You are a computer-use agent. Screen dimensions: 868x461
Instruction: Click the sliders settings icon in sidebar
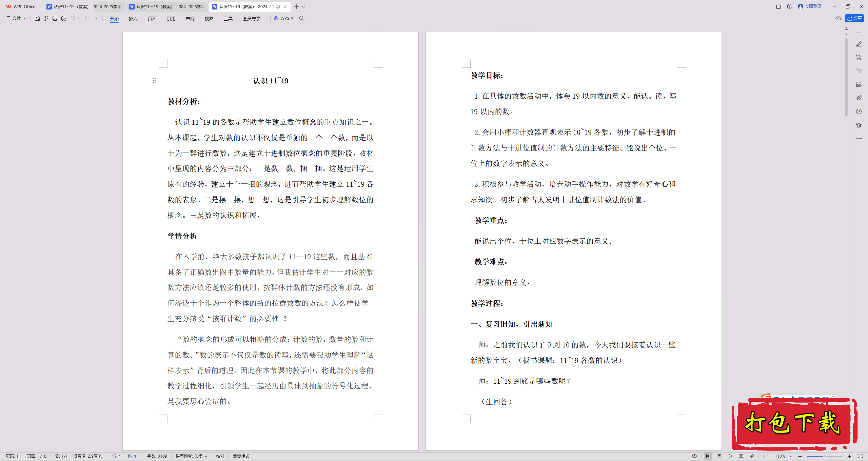(x=859, y=71)
